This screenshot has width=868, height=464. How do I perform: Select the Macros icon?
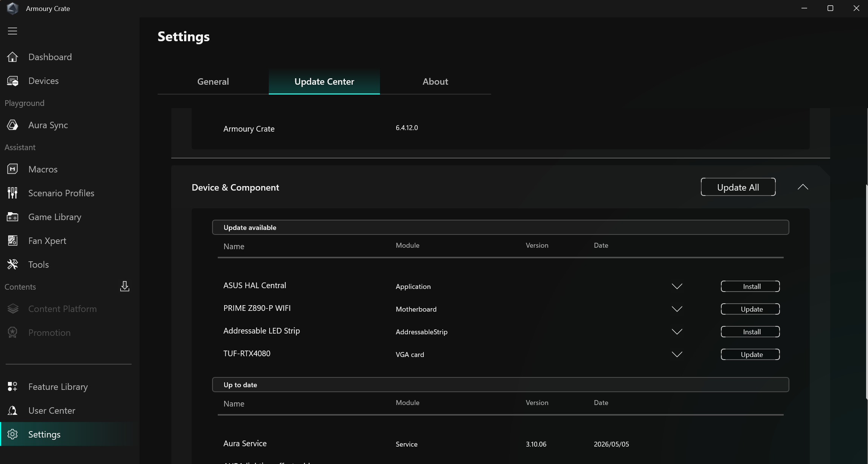[12, 169]
